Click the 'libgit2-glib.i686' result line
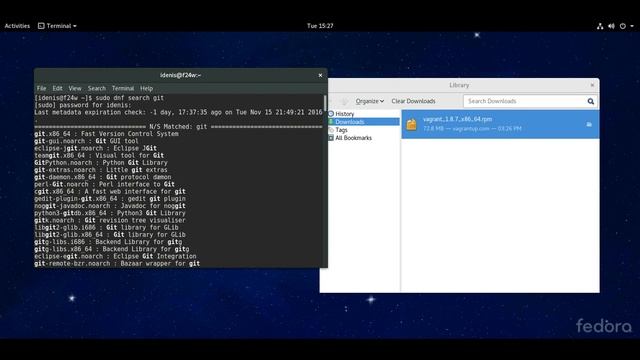Image resolution: width=640 pixels, height=360 pixels. pos(106,228)
